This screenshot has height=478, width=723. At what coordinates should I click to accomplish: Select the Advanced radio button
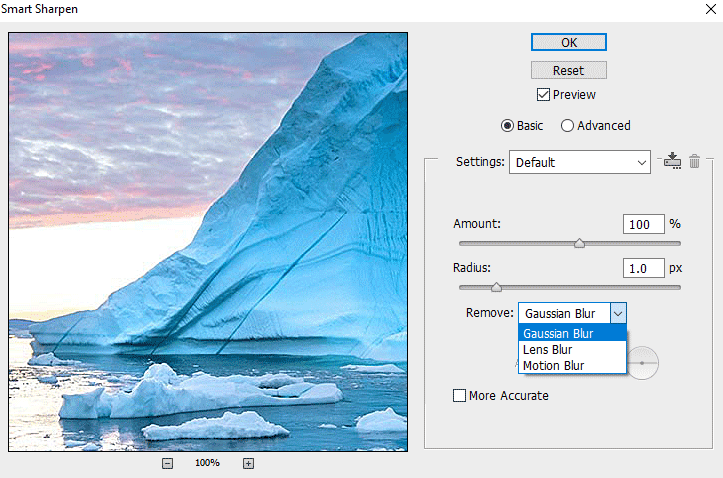point(567,125)
